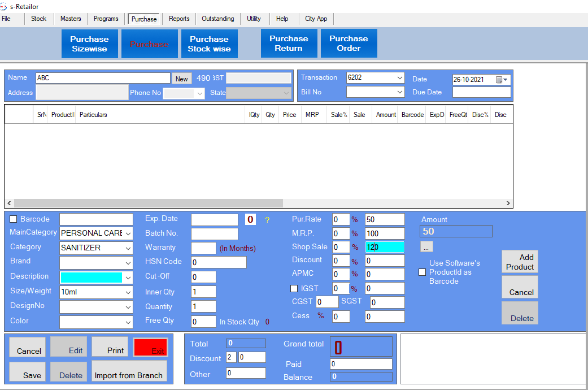Click the HSN Code input field

(219, 262)
